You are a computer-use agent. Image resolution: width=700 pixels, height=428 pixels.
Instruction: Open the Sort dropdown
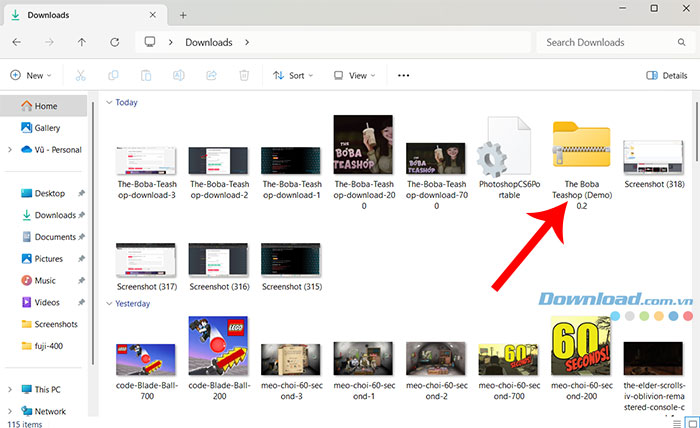coord(293,75)
